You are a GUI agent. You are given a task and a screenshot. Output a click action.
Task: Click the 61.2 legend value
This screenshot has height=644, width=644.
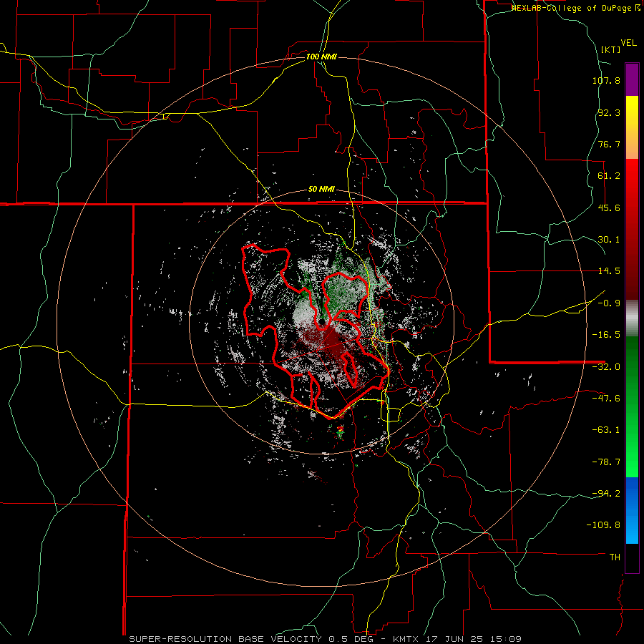click(609, 176)
